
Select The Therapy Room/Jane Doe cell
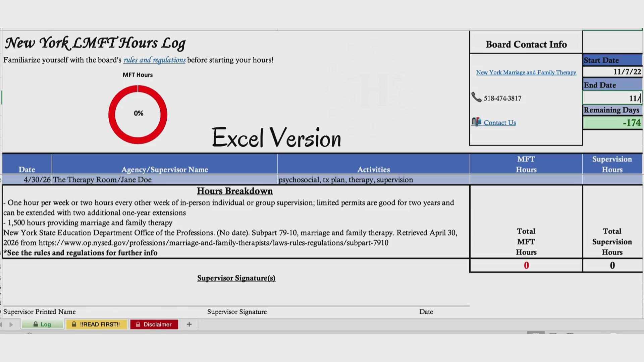click(x=164, y=180)
